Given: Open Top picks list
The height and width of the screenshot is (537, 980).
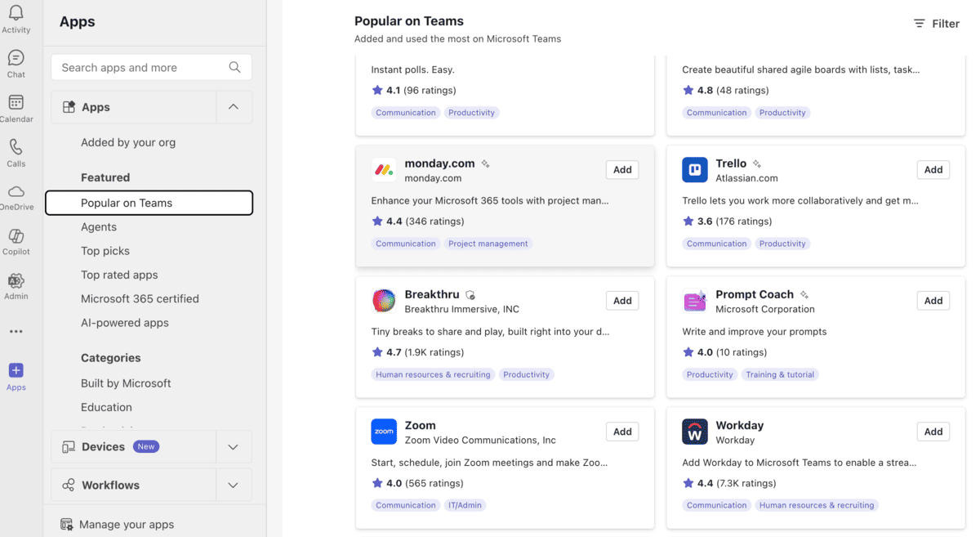Looking at the screenshot, I should [x=105, y=251].
